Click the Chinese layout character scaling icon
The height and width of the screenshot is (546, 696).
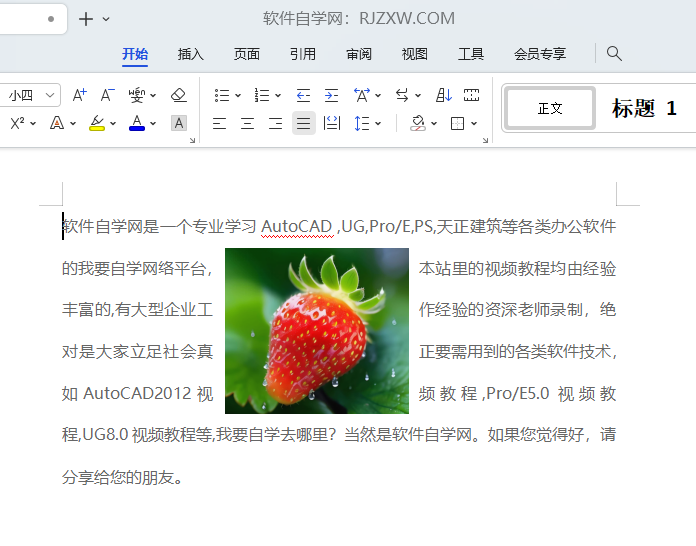pyautogui.click(x=362, y=95)
